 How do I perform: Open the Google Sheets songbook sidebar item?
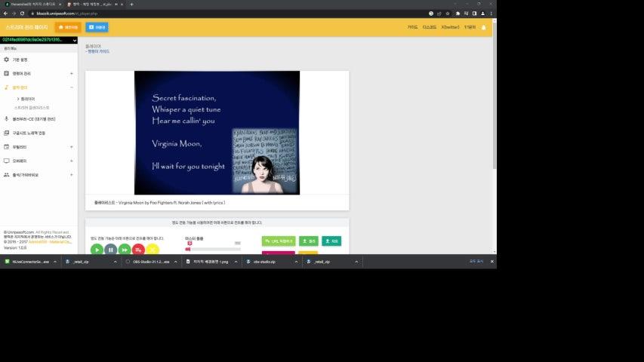39,133
